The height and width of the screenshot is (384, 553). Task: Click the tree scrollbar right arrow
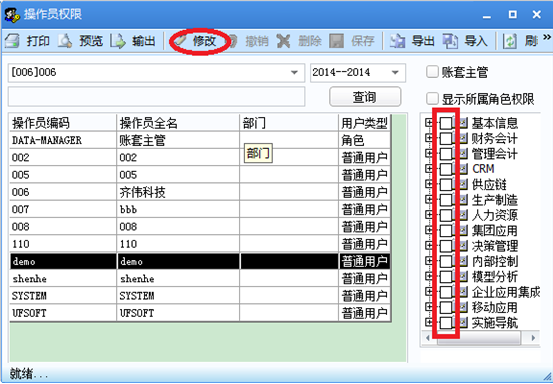tap(533, 338)
